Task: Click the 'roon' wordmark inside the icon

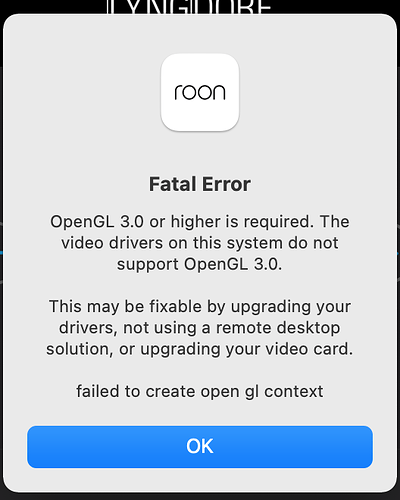Action: 200,92
